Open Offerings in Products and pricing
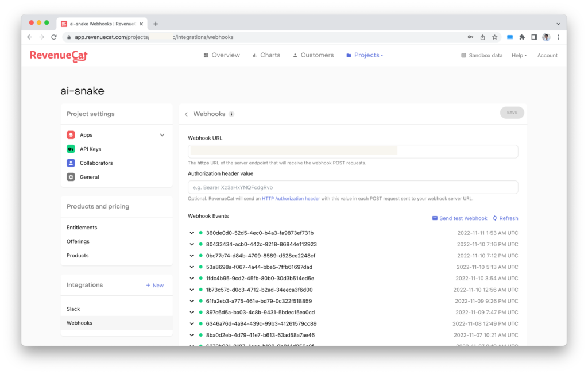The image size is (588, 374). [x=78, y=242]
